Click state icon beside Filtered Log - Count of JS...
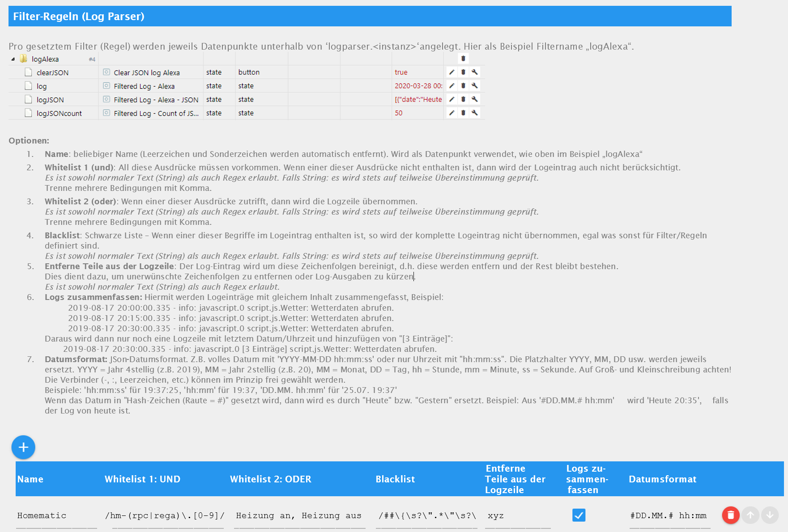 pyautogui.click(x=106, y=113)
